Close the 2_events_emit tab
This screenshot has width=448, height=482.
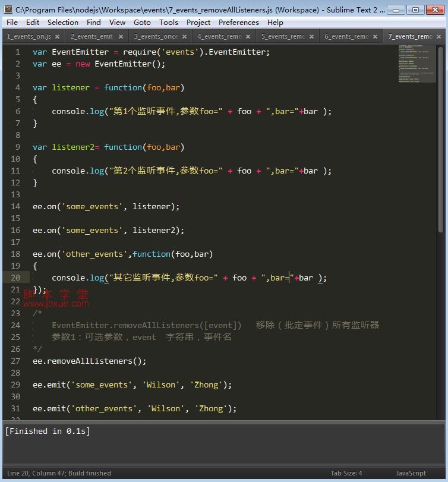(x=121, y=37)
